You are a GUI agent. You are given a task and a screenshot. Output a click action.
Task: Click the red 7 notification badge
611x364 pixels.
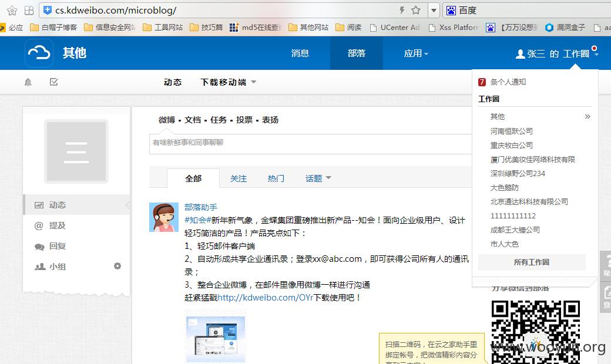(482, 82)
